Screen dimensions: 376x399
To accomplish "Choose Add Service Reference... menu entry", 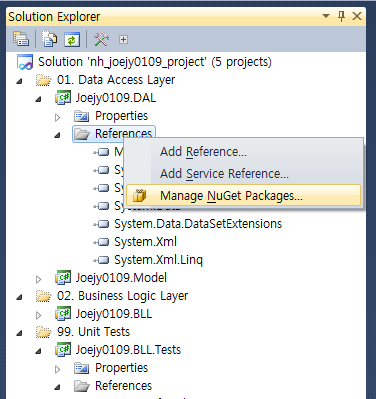I will 224,174.
